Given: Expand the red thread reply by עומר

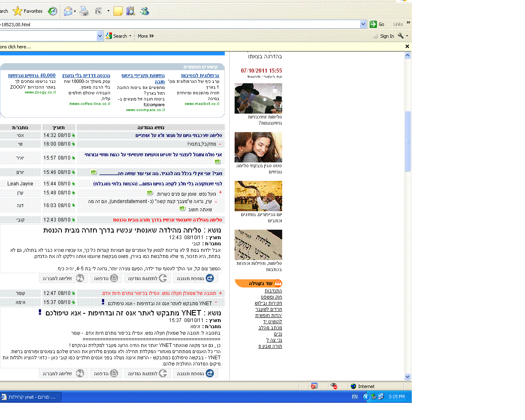Looking at the screenshot, I should pyautogui.click(x=220, y=293).
